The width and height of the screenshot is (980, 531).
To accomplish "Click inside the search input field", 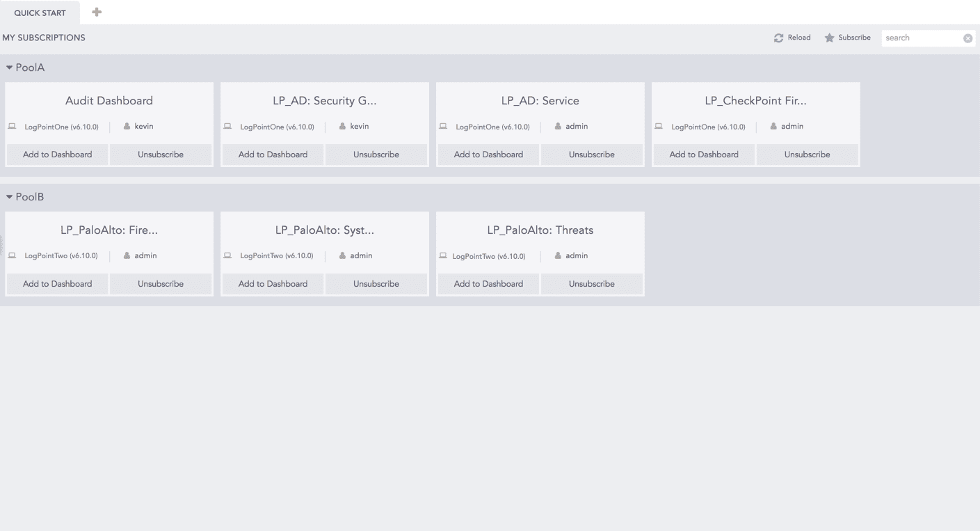I will click(x=918, y=38).
